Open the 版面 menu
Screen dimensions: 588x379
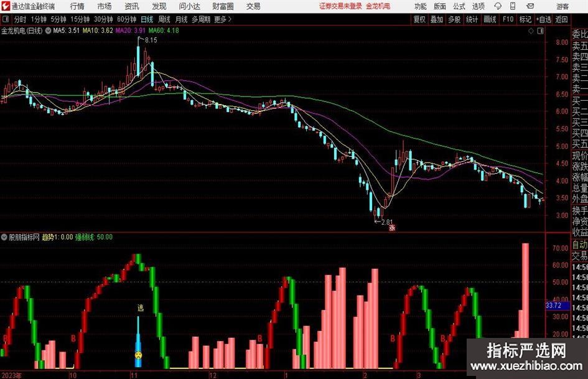(x=440, y=6)
